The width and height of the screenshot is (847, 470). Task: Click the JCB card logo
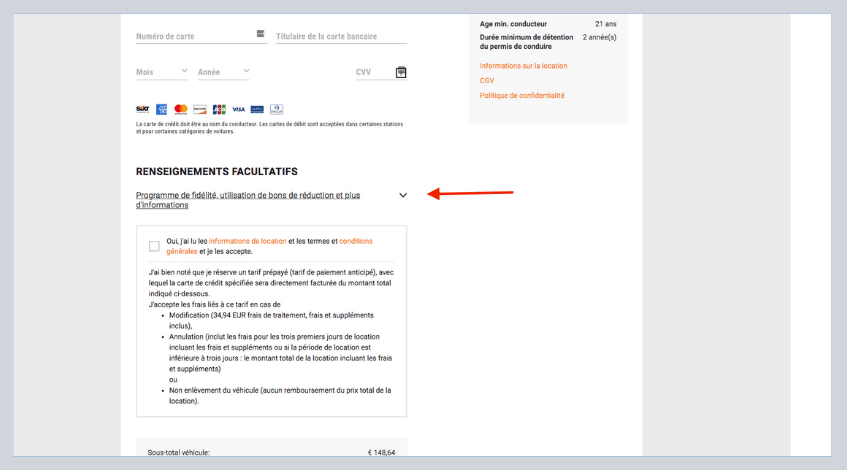219,109
